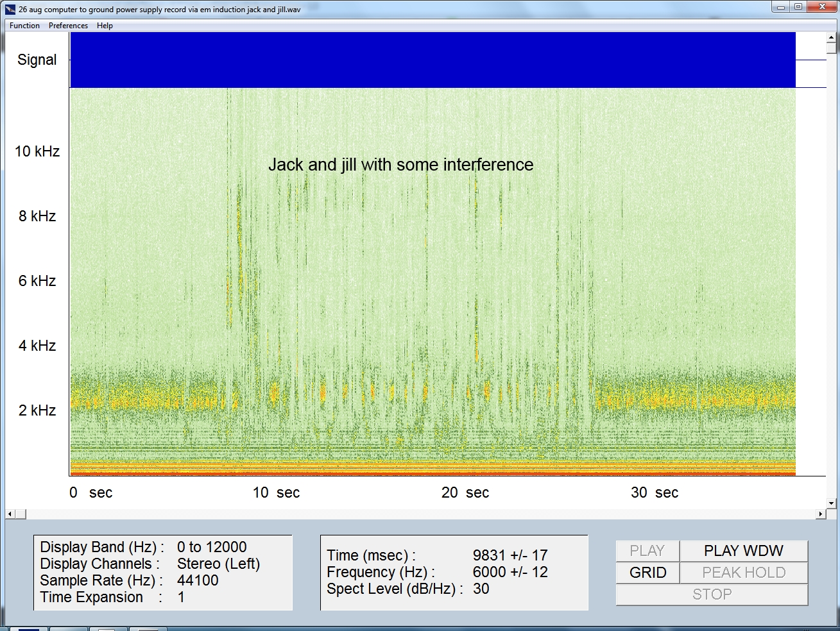
Task: Maximize the spectrogram window
Action: pos(798,7)
